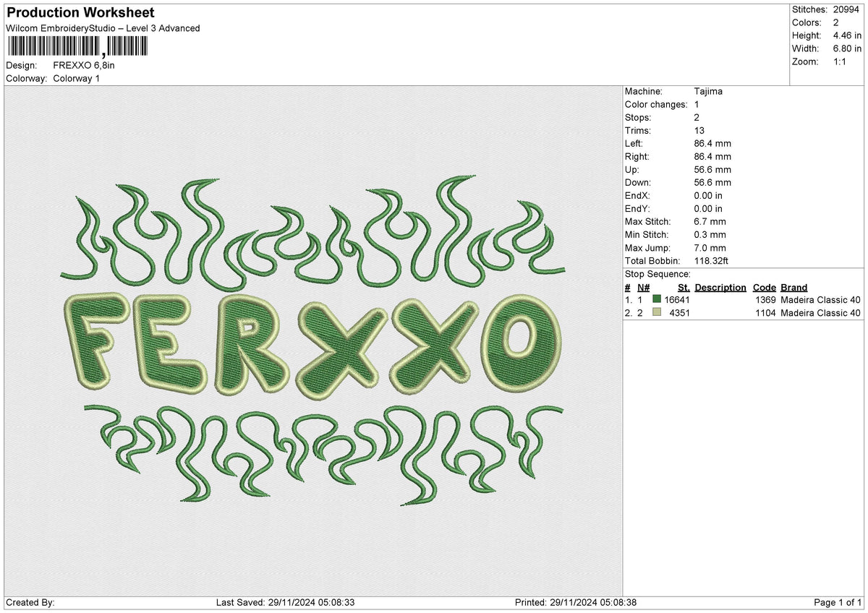Click the FERXXO embroidery design preview
The width and height of the screenshot is (868, 613).
pos(313,340)
